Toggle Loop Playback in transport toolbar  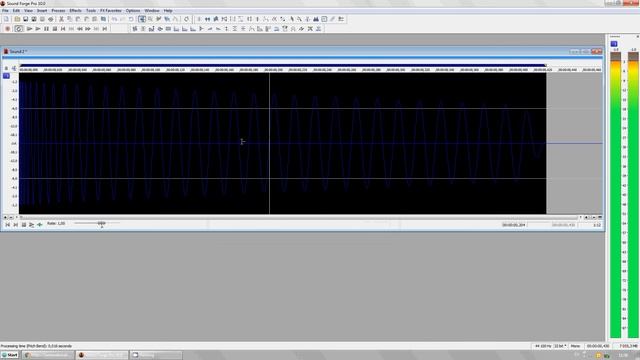pos(18,29)
